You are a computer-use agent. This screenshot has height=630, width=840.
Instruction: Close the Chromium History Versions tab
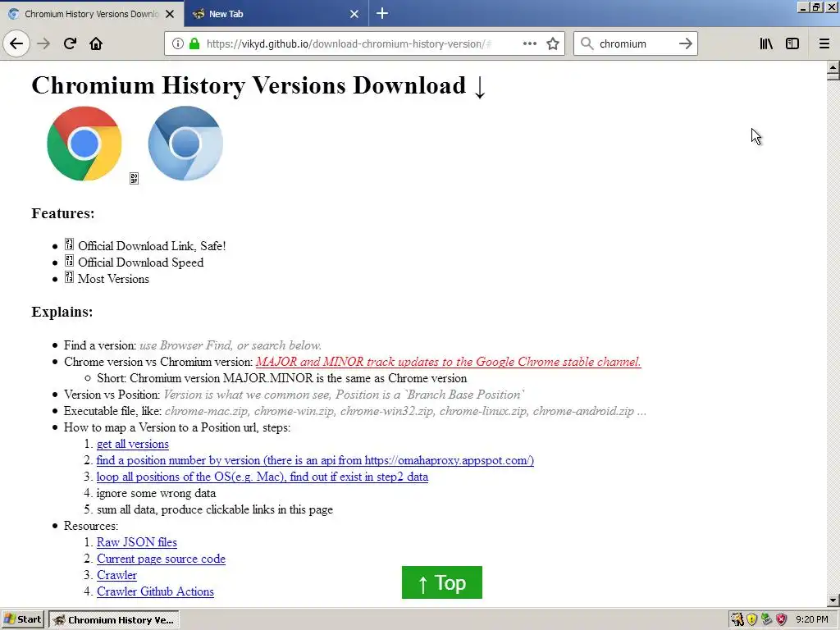coord(170,14)
